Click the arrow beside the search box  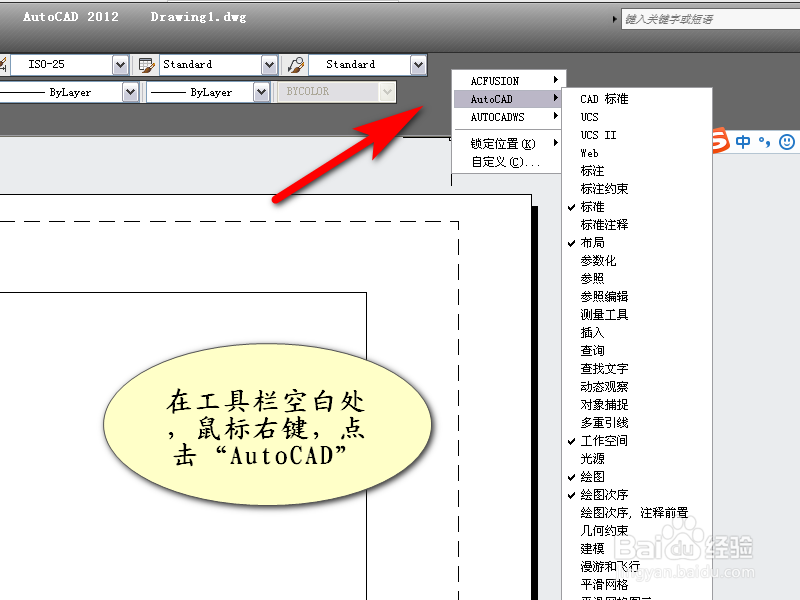click(x=614, y=19)
